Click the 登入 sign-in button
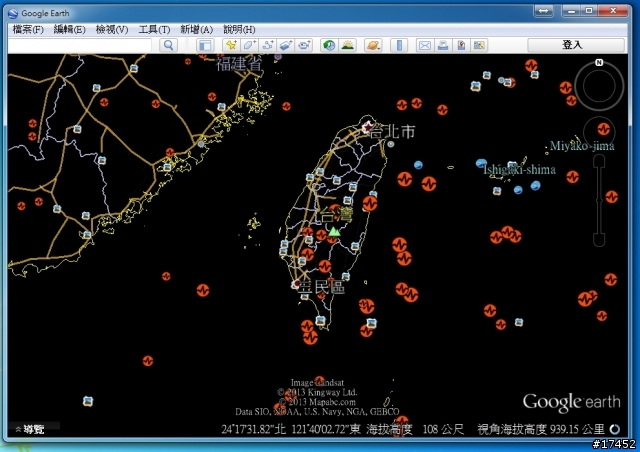640x452 pixels. point(576,45)
